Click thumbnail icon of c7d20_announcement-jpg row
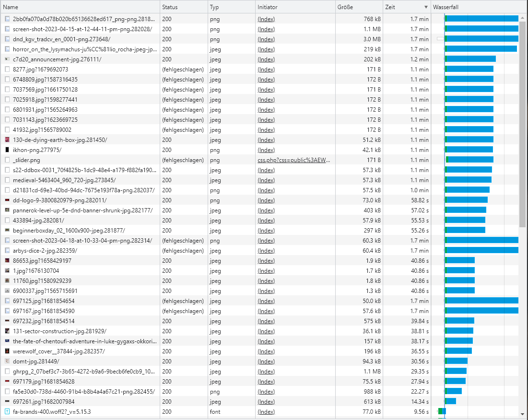The height and width of the screenshot is (420, 528). click(7, 59)
